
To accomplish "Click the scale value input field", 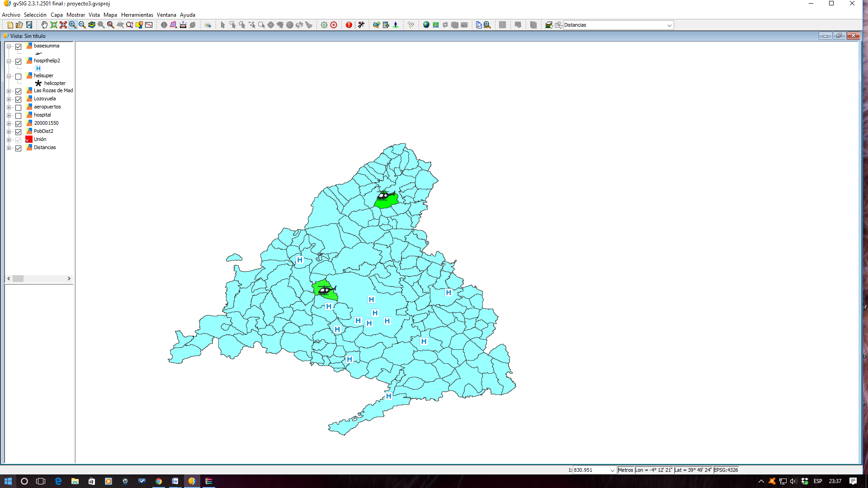I will pyautogui.click(x=590, y=470).
